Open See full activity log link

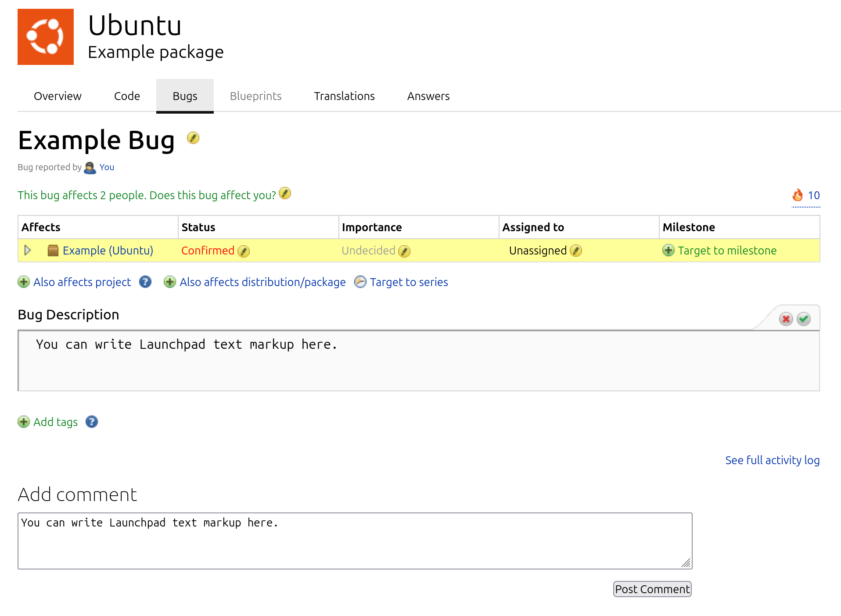(x=773, y=460)
